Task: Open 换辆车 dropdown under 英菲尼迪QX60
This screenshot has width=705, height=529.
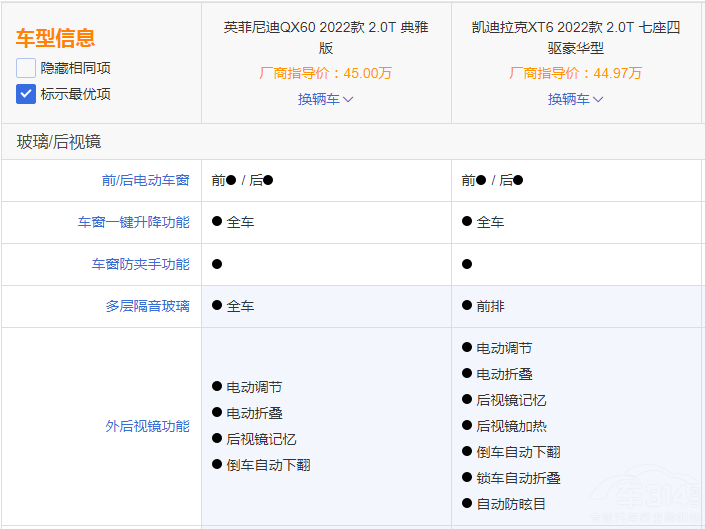Action: click(x=326, y=99)
